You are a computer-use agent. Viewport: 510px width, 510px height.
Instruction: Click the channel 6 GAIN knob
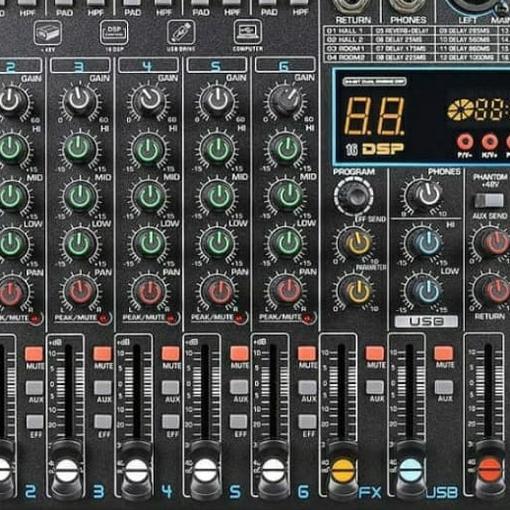[x=286, y=100]
